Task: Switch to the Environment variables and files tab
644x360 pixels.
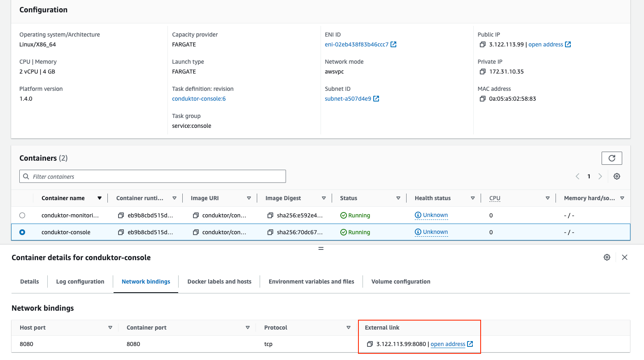Action: click(311, 282)
